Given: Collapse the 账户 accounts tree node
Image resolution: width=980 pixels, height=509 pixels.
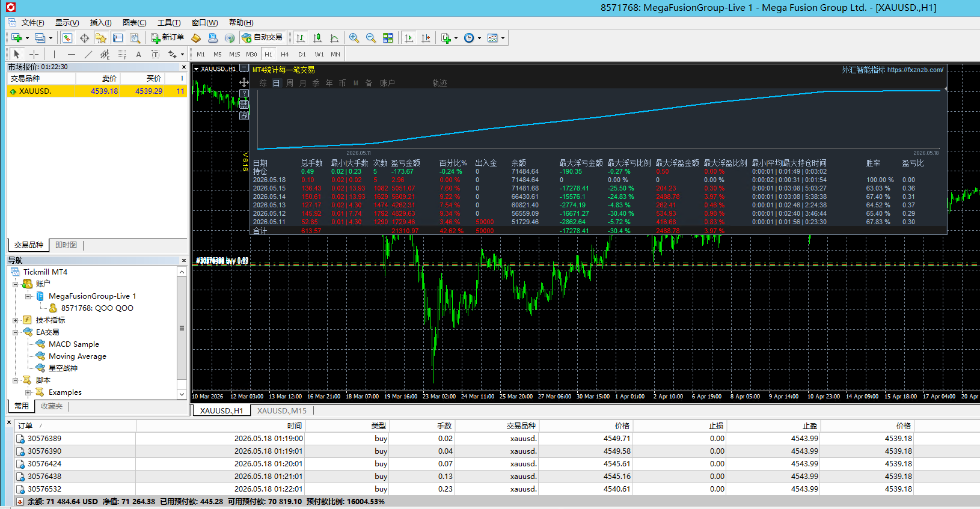Looking at the screenshot, I should 16,284.
